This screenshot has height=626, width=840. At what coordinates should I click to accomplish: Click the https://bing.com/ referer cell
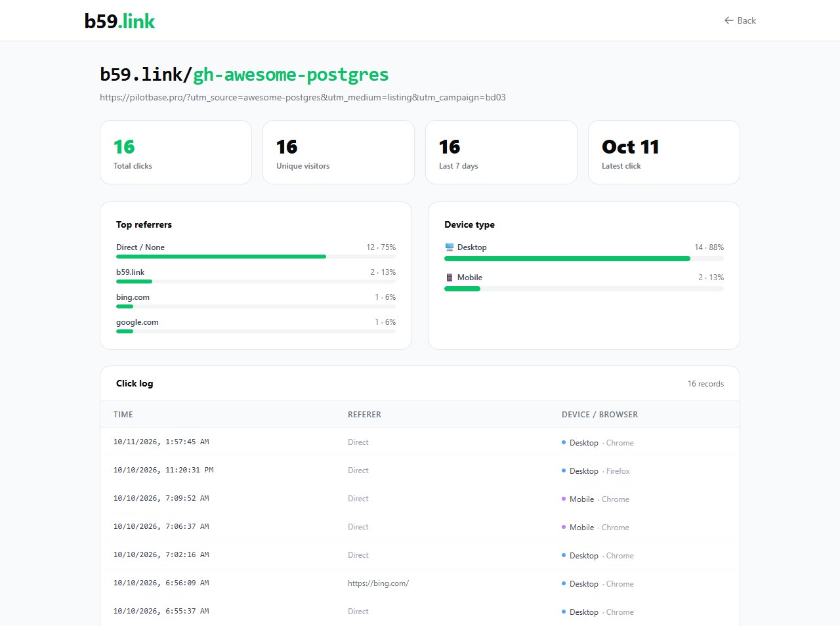378,583
